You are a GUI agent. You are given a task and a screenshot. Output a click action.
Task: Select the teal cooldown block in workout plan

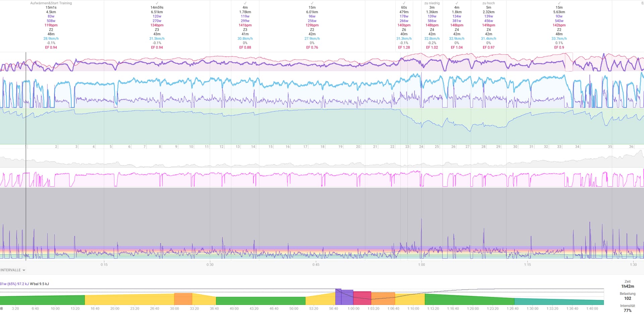tap(558, 301)
